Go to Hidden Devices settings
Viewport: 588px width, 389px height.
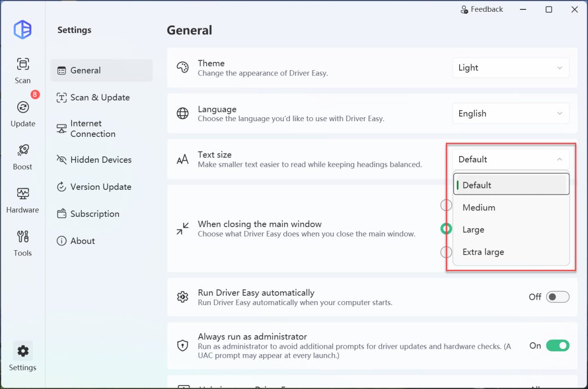point(101,159)
